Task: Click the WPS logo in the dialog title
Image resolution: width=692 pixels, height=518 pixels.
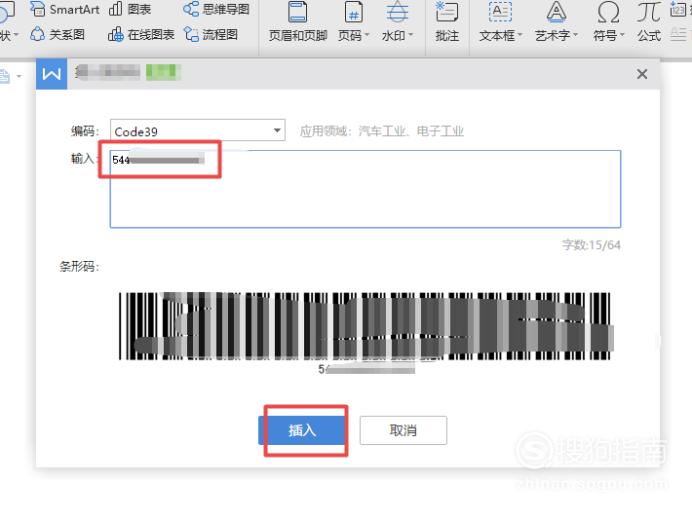Action: point(52,74)
